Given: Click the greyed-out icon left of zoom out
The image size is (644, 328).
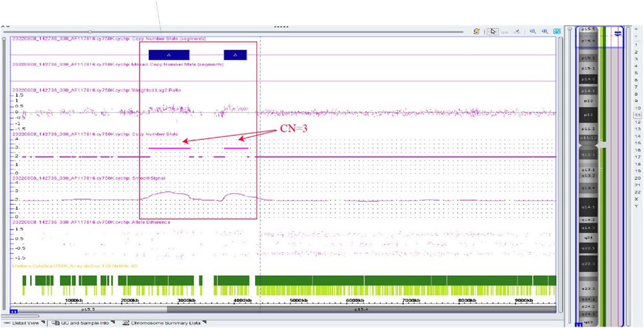Looking at the screenshot, I should [518, 31].
